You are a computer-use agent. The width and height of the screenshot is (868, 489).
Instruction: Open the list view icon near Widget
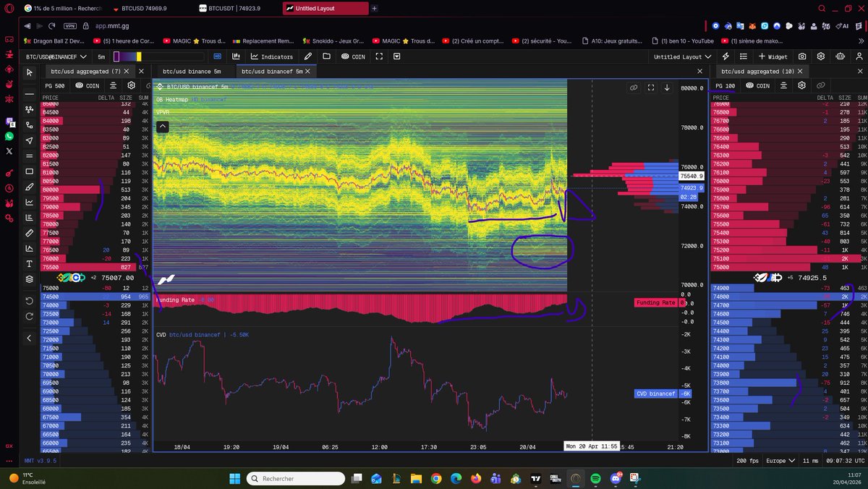(744, 56)
